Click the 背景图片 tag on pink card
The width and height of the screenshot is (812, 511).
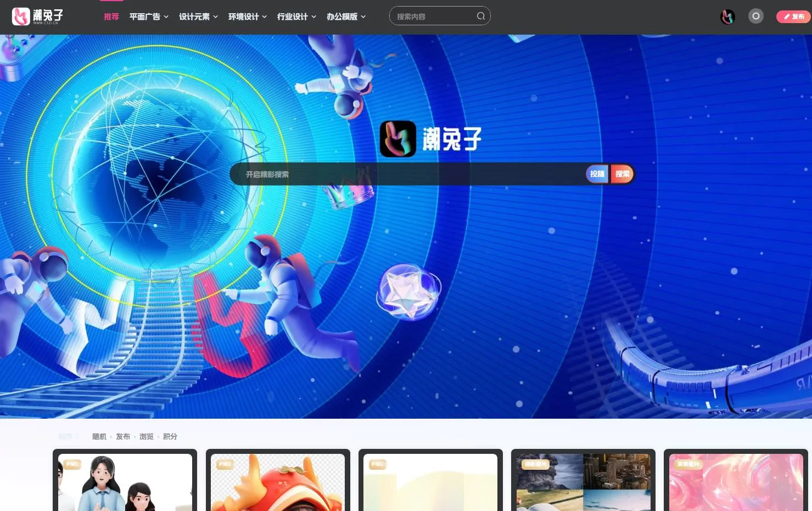[x=688, y=464]
